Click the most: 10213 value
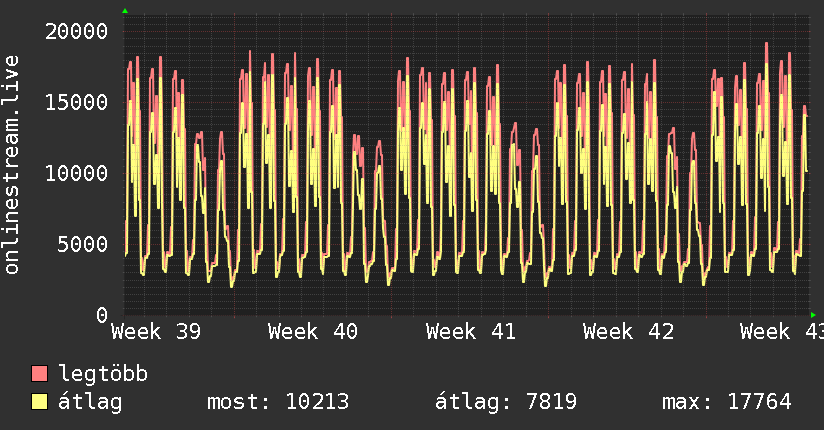 (278, 402)
